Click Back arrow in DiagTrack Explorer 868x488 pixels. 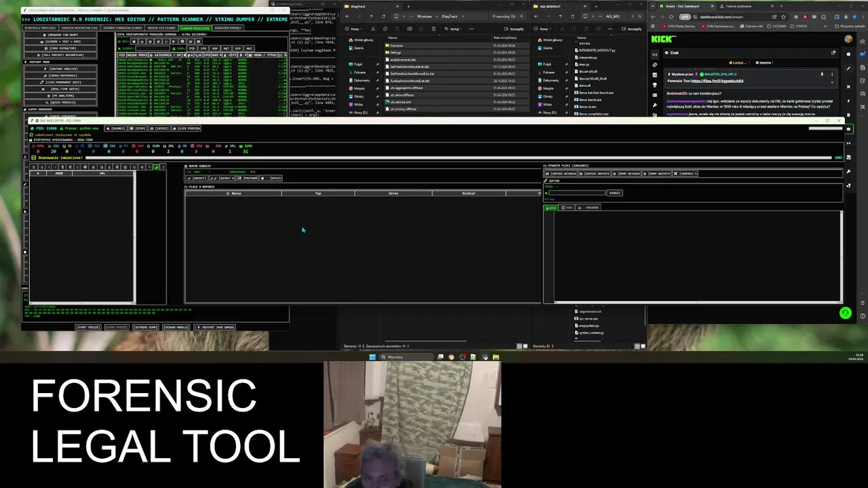click(347, 16)
